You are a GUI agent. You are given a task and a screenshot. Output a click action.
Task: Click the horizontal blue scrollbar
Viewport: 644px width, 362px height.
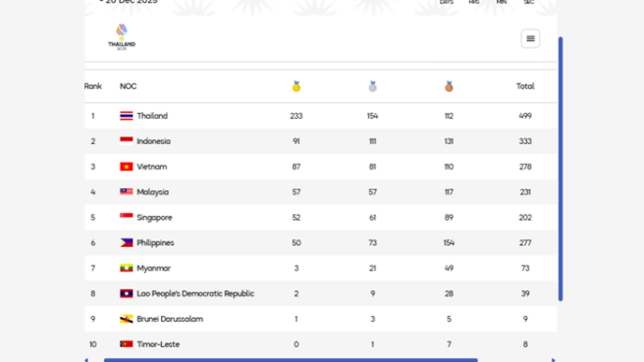[x=291, y=360]
